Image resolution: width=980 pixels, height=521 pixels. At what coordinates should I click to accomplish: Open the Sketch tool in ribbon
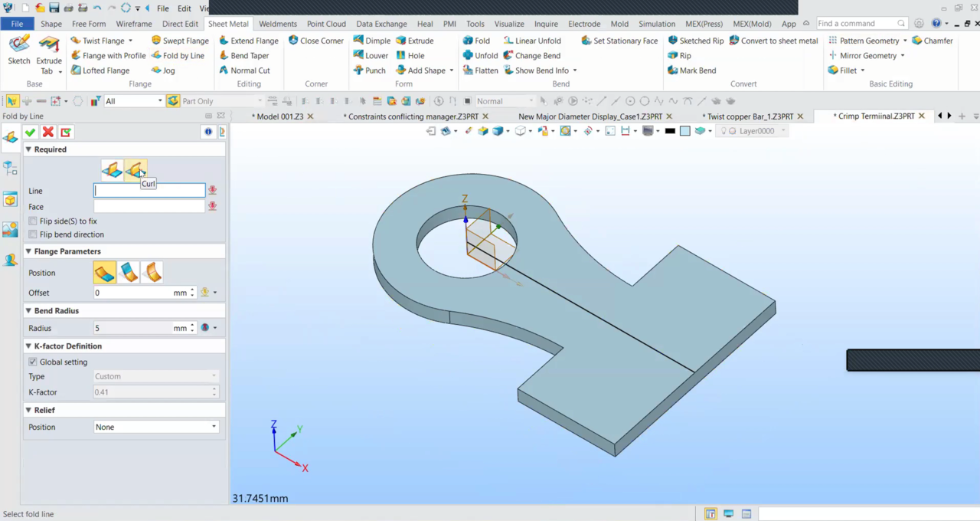pos(19,50)
